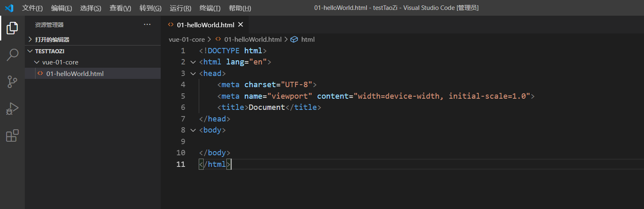644x209 pixels.
Task: Click the file icon beside 01-helloWorld.html in tree
Action: (40, 74)
